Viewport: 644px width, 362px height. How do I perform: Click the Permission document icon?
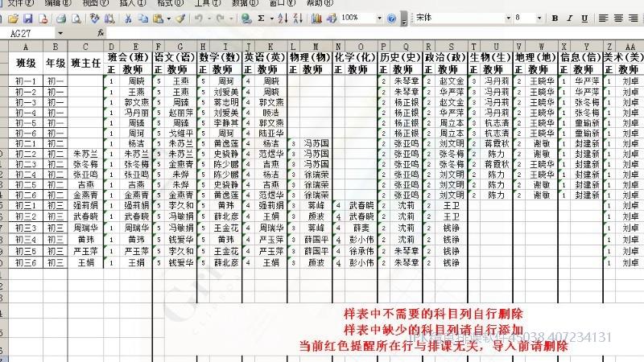tap(43, 19)
